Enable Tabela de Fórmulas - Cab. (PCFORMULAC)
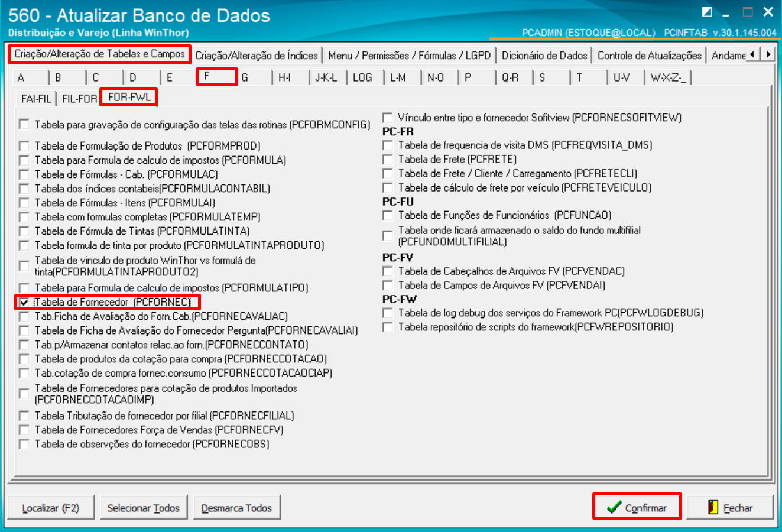The width and height of the screenshot is (782, 532). click(x=24, y=174)
